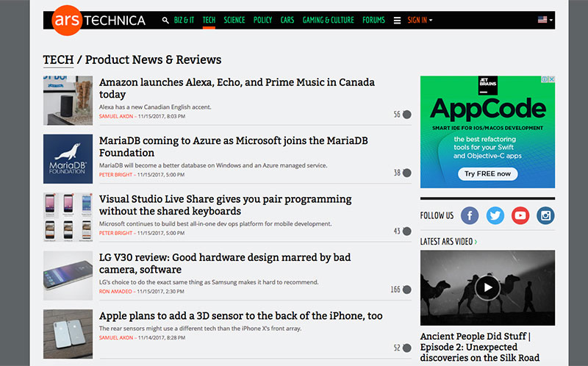Open the US flag edition selector

545,20
